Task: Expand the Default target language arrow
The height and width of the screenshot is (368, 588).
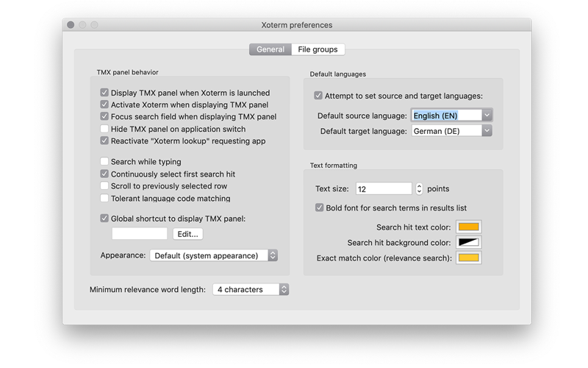Action: coord(487,131)
